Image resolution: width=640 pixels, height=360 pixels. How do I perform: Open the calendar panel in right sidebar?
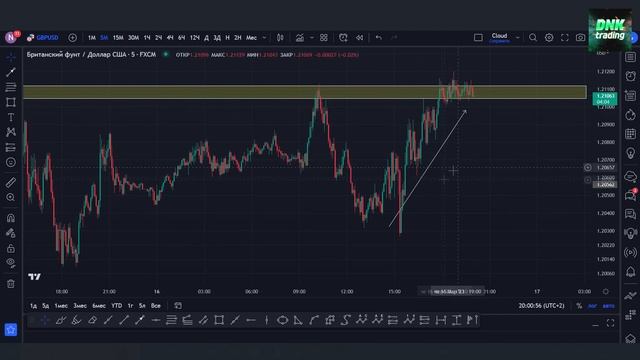631,134
